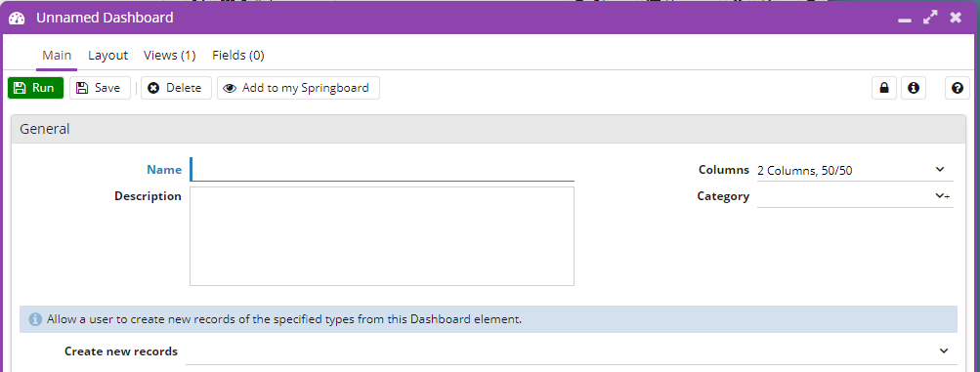Click the lock icon button
The image size is (980, 372).
883,88
